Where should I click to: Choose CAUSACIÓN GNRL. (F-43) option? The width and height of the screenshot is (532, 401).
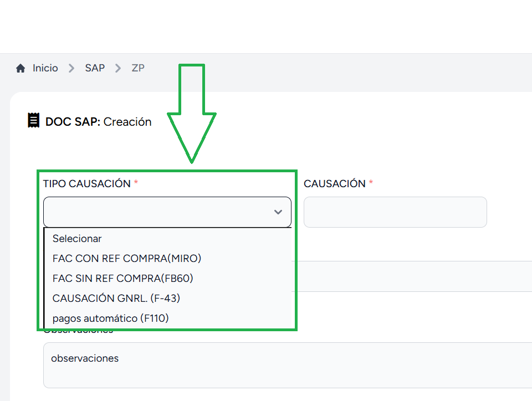(x=116, y=298)
